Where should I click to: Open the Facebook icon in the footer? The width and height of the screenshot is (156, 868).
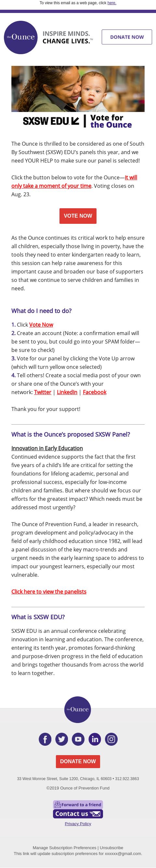click(45, 739)
